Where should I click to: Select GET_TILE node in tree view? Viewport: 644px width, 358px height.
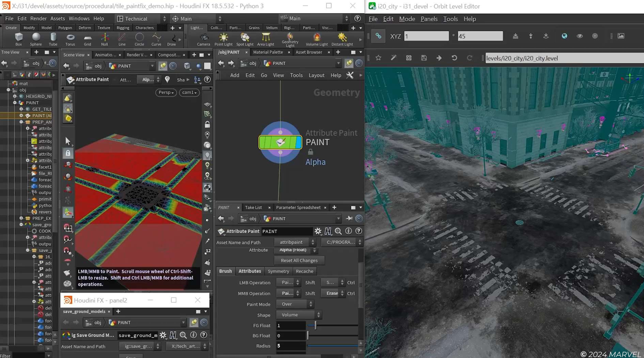[x=42, y=109]
